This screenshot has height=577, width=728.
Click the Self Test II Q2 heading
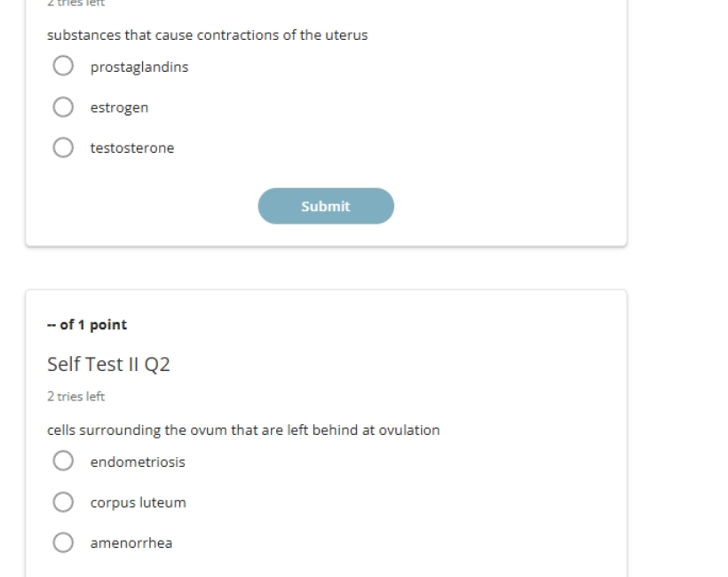coord(108,364)
